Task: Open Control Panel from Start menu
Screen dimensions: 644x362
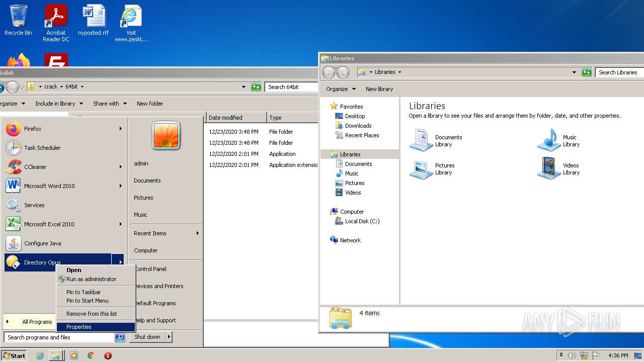Action: click(150, 269)
